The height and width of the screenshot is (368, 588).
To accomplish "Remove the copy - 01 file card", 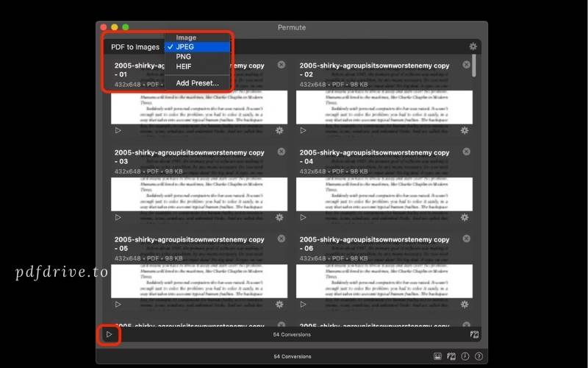I will (x=282, y=65).
